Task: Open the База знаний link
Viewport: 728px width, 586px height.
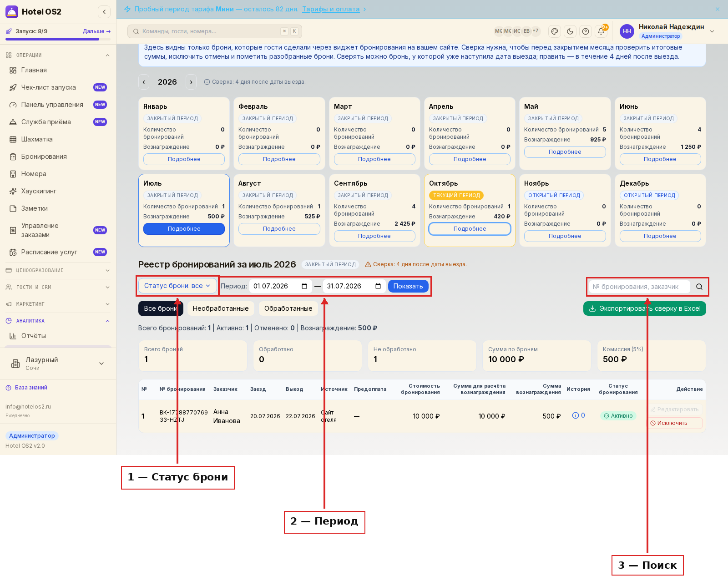Action: pyautogui.click(x=31, y=388)
